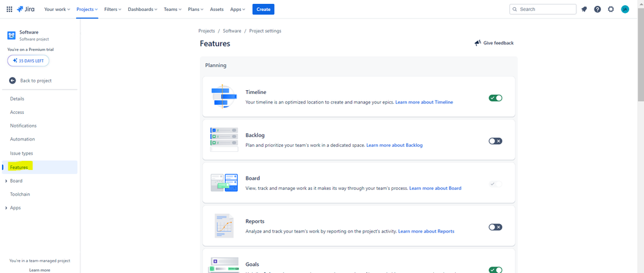Open the Filters dropdown menu
Viewport: 644px width, 273px height.
(x=113, y=9)
